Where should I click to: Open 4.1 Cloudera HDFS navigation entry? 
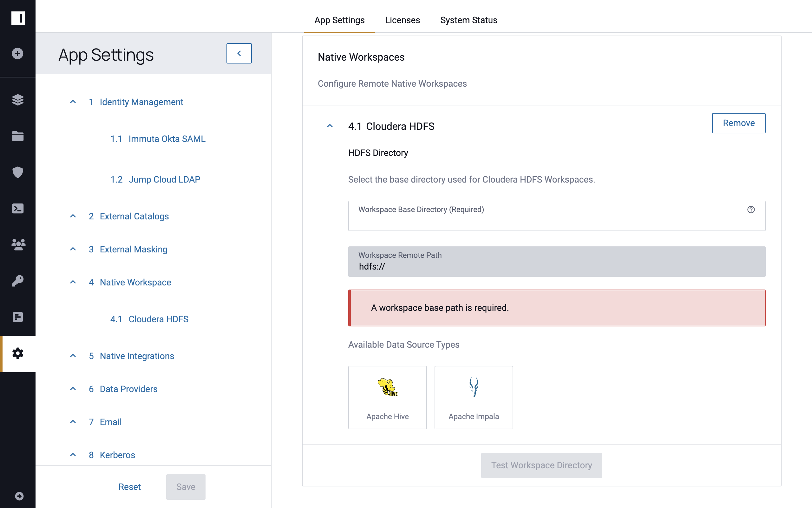[x=149, y=319]
